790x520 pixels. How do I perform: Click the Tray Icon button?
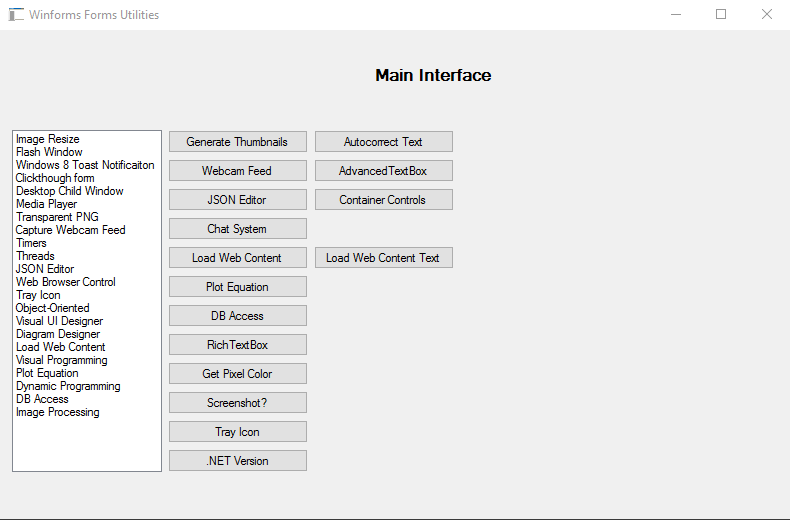[238, 431]
